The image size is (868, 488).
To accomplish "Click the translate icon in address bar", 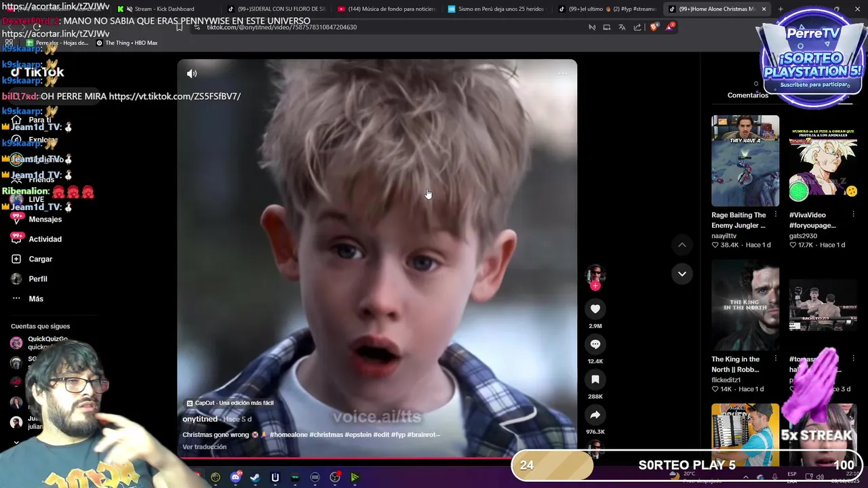I will pyautogui.click(x=622, y=27).
